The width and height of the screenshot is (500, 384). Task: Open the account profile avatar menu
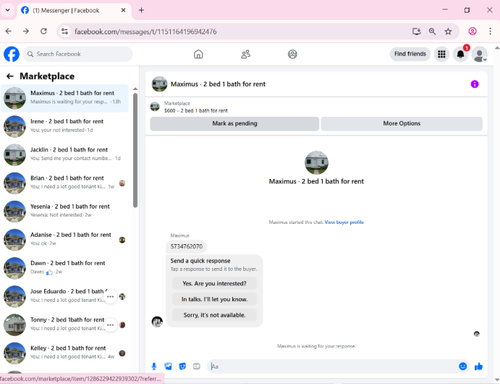480,54
